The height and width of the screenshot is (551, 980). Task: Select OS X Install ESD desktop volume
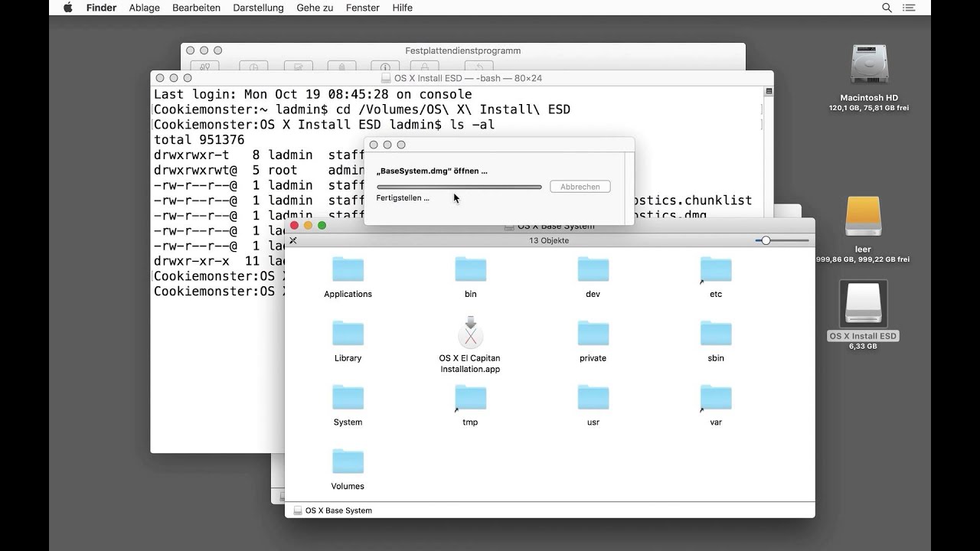(863, 304)
